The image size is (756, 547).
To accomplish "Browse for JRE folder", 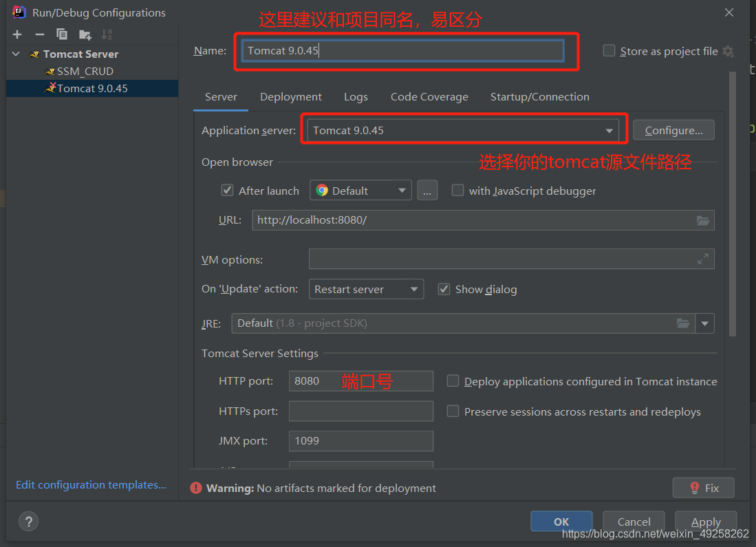I will [x=683, y=323].
